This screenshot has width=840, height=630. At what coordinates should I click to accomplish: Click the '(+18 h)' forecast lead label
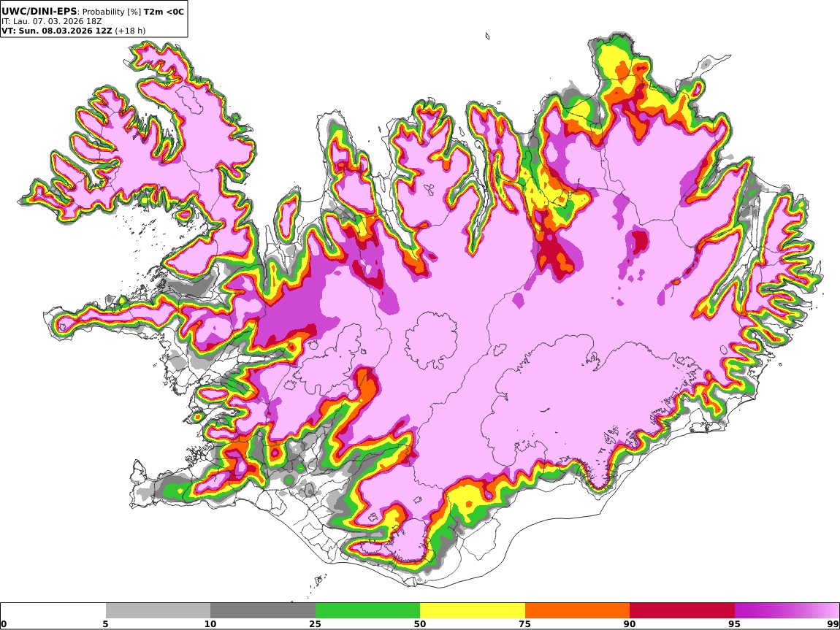tap(129, 31)
